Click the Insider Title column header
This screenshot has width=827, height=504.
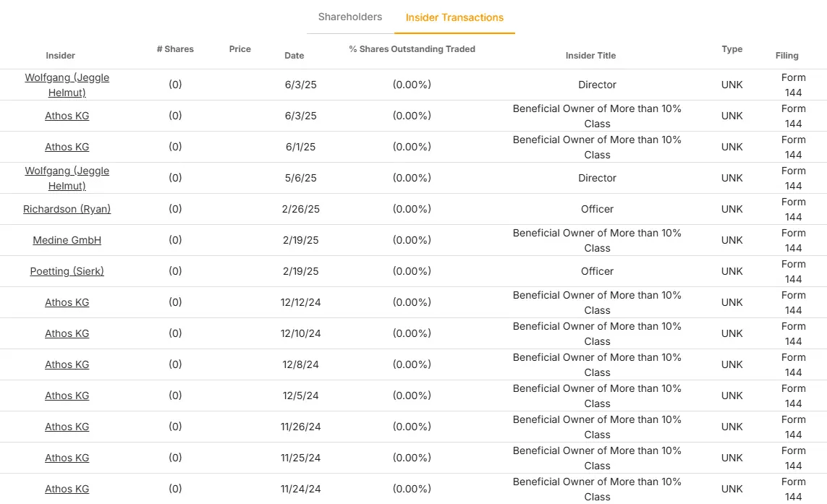click(590, 56)
